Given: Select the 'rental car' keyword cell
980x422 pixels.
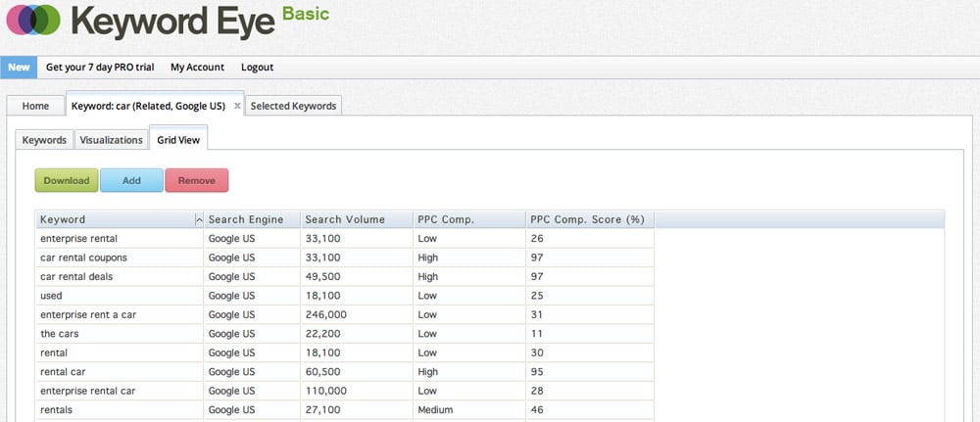Looking at the screenshot, I should click(x=120, y=372).
